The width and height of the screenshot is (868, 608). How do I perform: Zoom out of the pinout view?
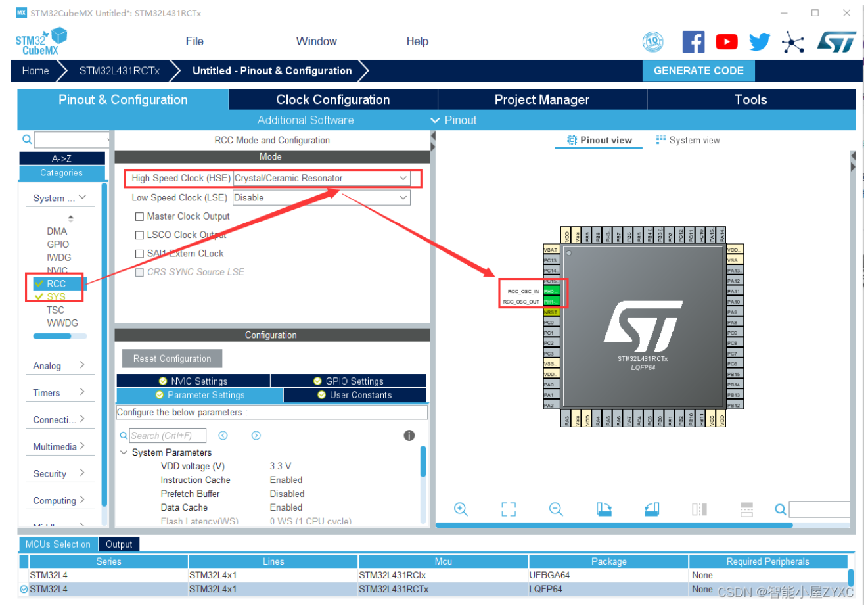click(556, 509)
